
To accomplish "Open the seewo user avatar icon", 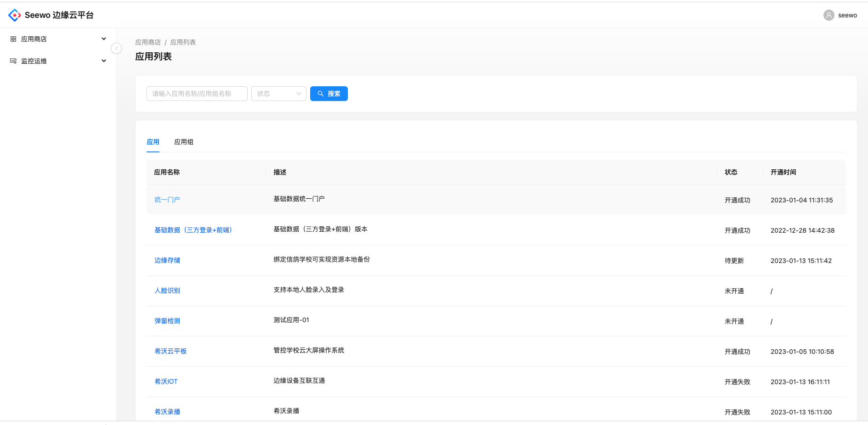I will pyautogui.click(x=828, y=15).
